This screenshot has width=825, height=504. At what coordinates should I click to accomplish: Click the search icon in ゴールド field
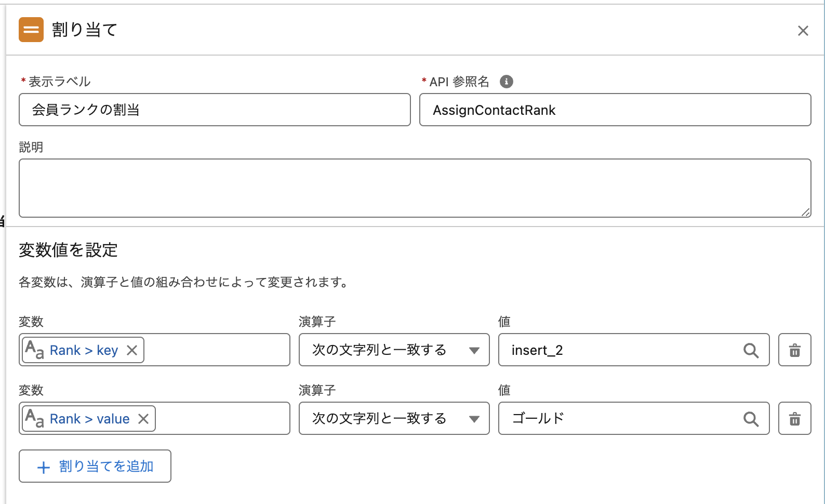click(751, 419)
